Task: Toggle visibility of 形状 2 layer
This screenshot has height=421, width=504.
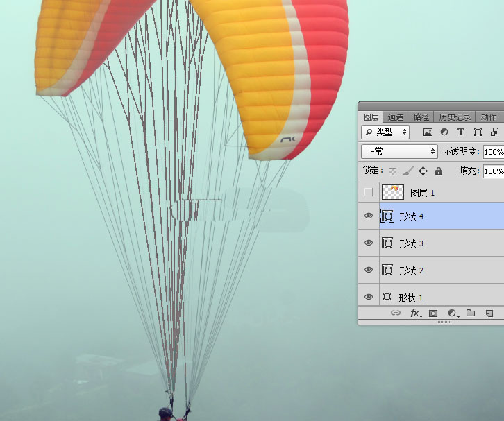Action: point(369,270)
